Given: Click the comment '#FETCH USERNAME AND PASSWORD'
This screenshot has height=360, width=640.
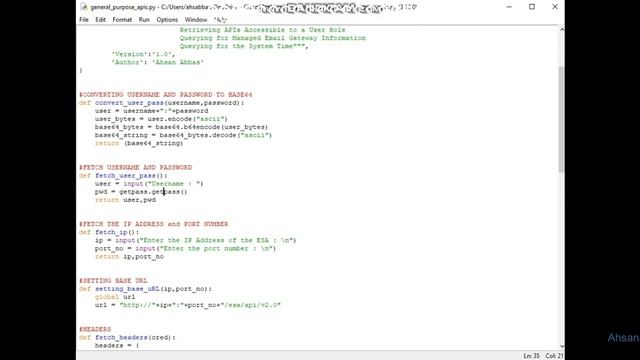Looking at the screenshot, I should (x=136, y=167).
